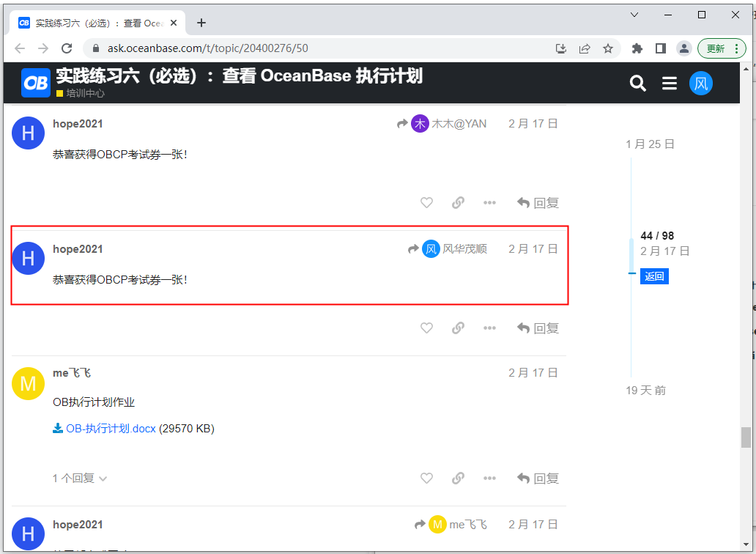Bookmark this page with the star icon

tap(608, 48)
